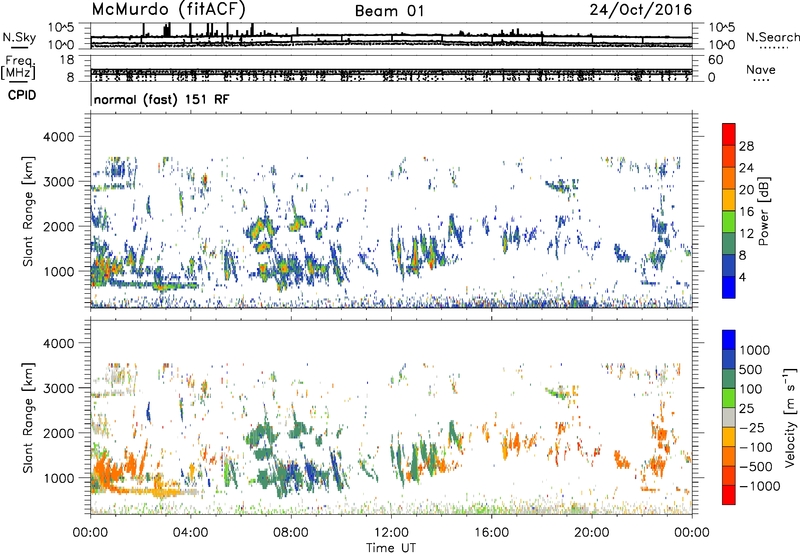The width and height of the screenshot is (800, 554).
Task: Select the N.Search legend label
Action: [x=772, y=37]
